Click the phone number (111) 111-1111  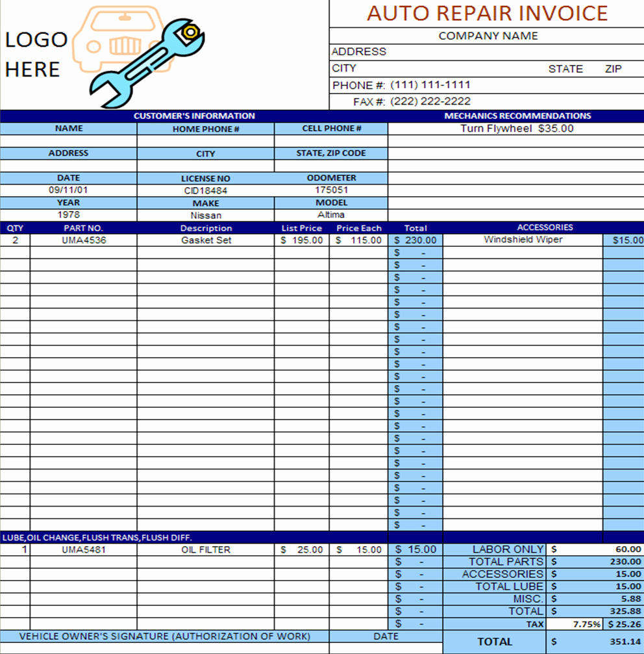pyautogui.click(x=430, y=84)
